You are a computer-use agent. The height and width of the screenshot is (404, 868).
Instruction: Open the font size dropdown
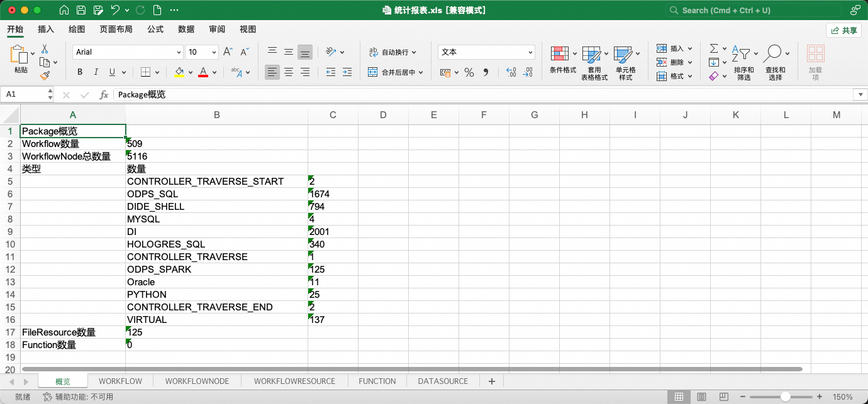point(214,52)
